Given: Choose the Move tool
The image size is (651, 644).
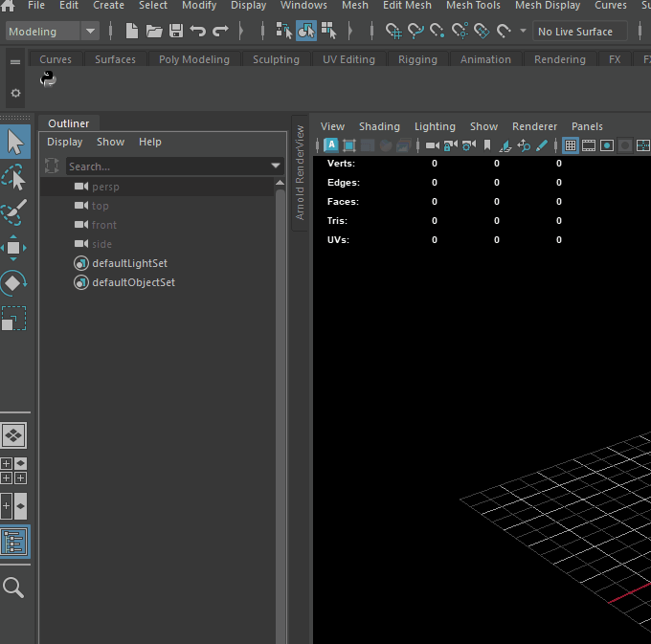Looking at the screenshot, I should (14, 248).
